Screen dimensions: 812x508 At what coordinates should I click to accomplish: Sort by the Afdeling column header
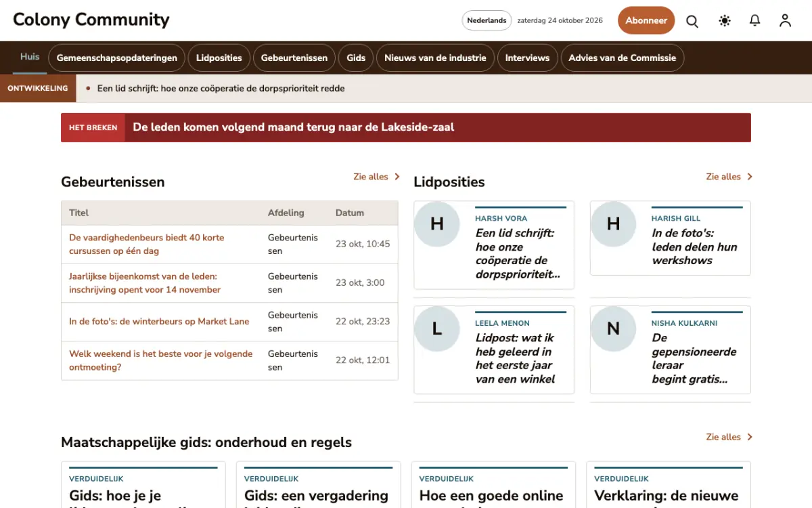click(286, 213)
